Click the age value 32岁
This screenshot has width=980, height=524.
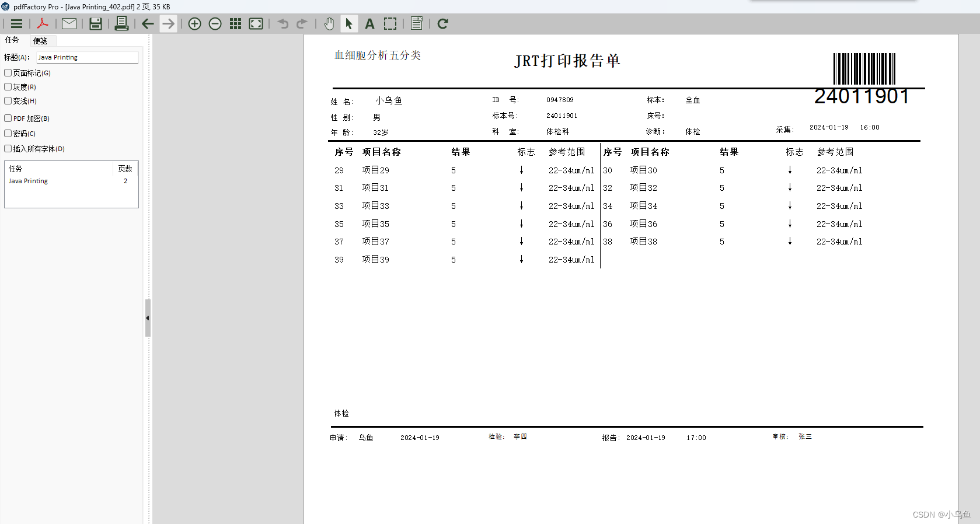[381, 132]
